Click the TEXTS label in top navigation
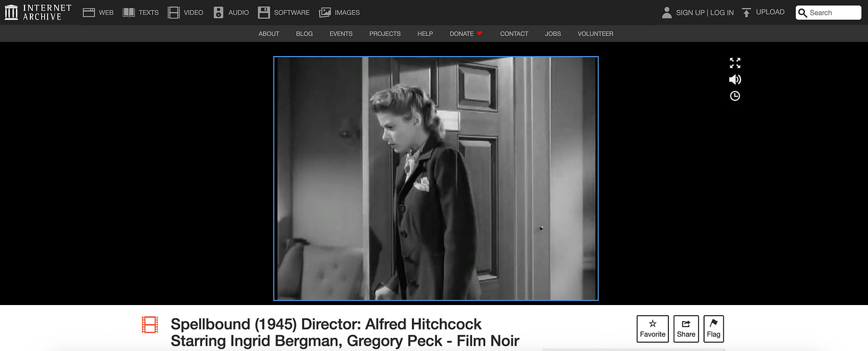 [149, 13]
